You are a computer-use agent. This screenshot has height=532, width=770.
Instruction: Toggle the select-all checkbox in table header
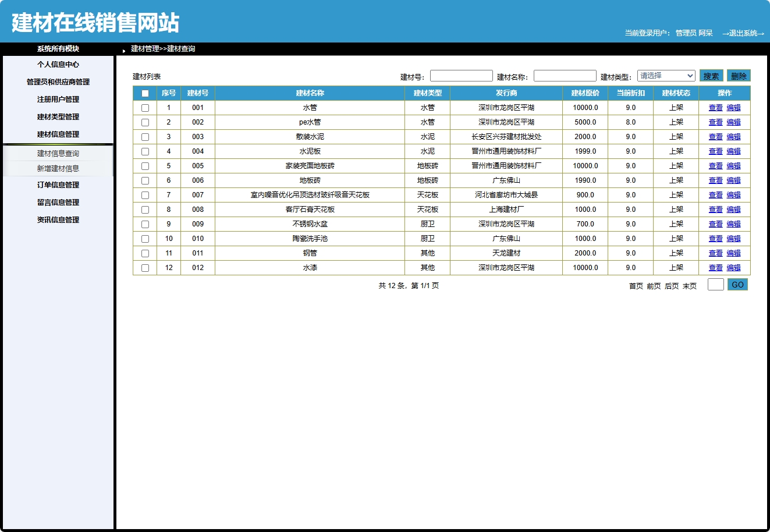(x=145, y=93)
